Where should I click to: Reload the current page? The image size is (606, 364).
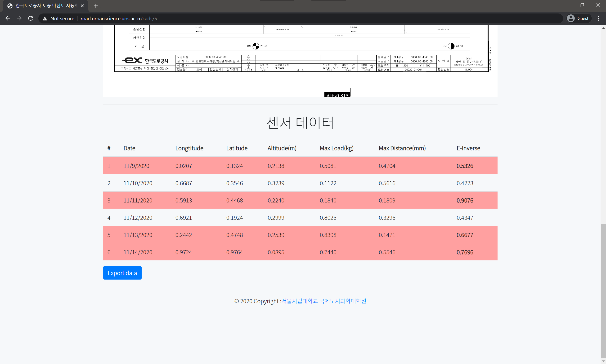click(31, 18)
